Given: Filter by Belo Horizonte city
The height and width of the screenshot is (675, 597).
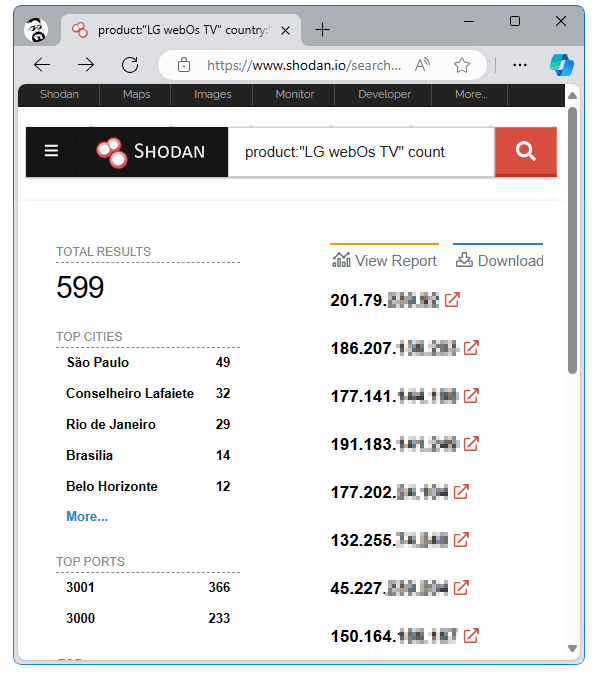Looking at the screenshot, I should [x=112, y=486].
